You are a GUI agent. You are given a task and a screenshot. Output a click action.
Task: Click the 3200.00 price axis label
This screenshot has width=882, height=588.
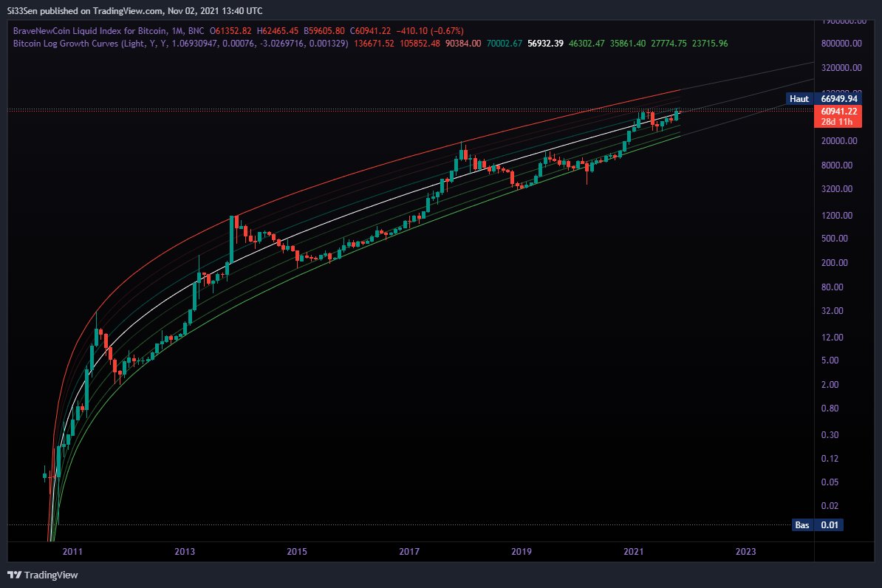tap(837, 189)
